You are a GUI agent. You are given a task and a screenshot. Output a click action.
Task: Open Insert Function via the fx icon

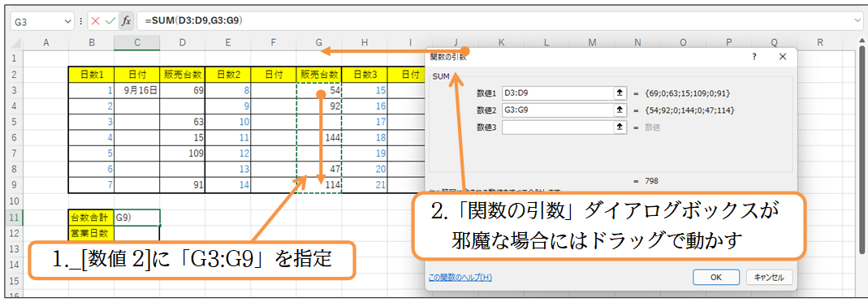(126, 21)
